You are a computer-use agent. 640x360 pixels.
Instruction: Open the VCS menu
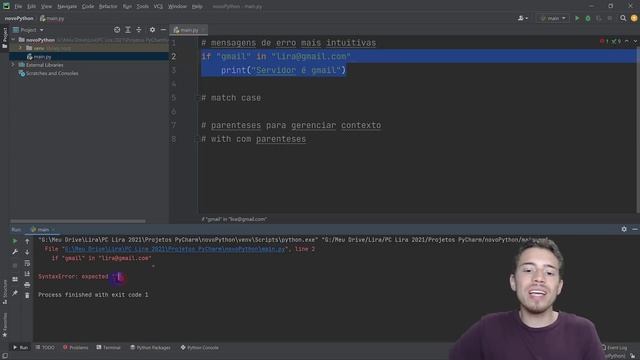point(158,7)
